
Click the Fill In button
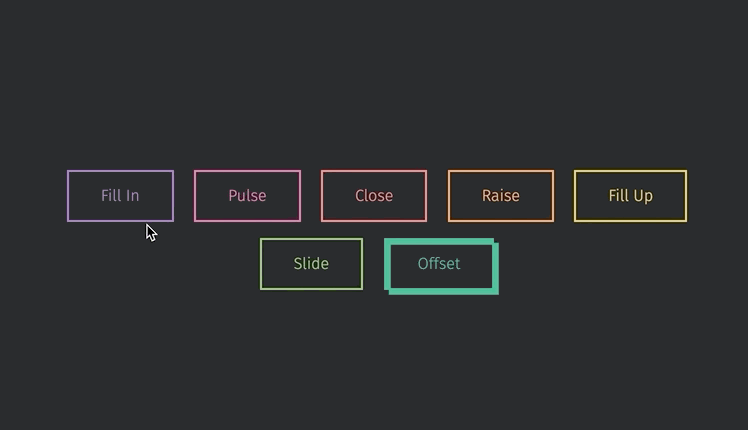[x=120, y=196]
